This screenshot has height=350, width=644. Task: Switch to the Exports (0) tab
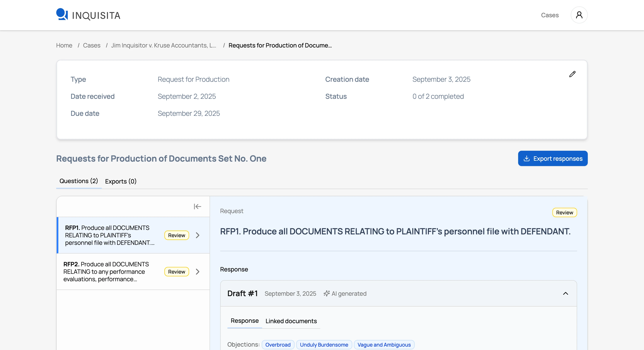[121, 181]
